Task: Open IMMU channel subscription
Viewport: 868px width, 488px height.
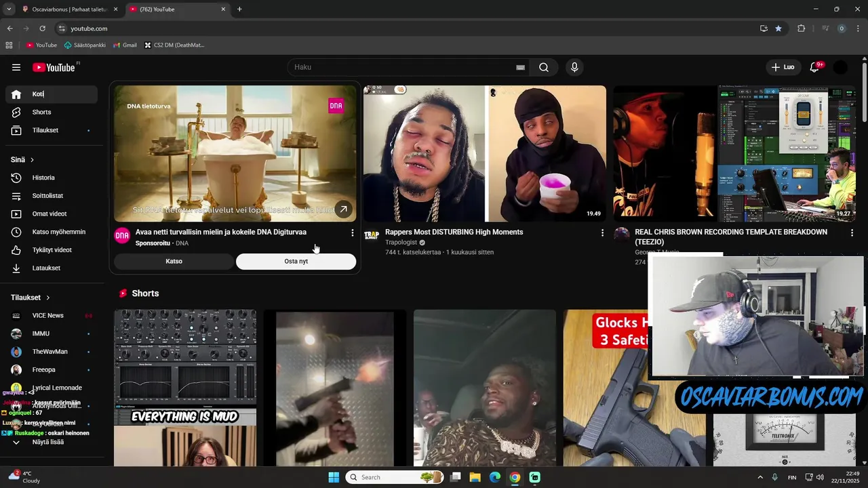Action: [52, 333]
